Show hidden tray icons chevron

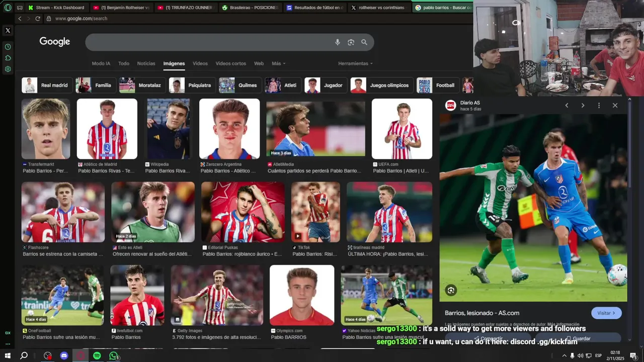564,356
